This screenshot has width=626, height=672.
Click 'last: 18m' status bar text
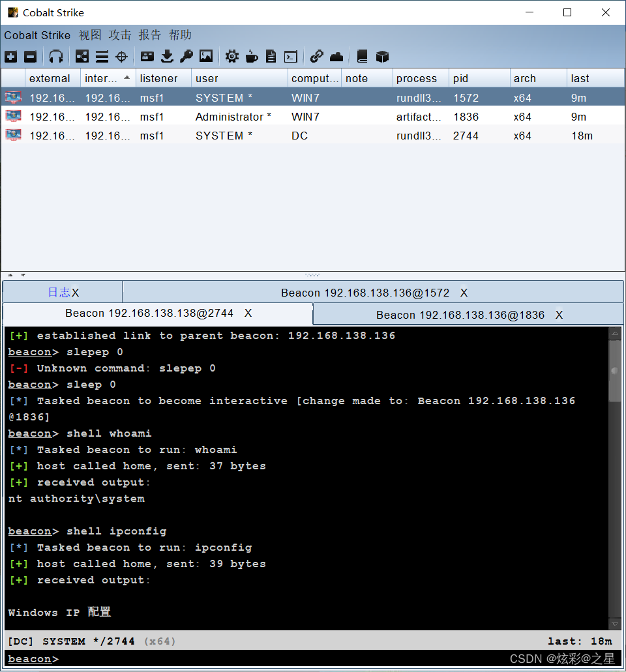580,641
